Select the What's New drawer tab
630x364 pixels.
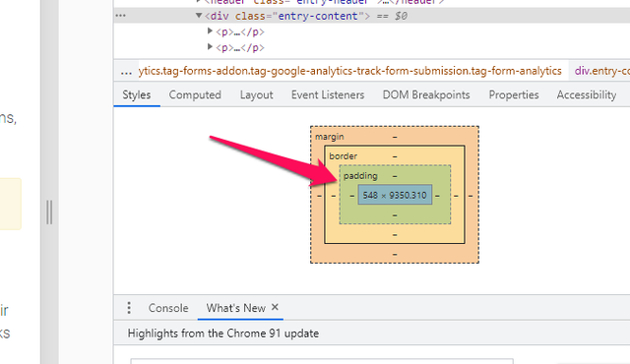coord(236,308)
